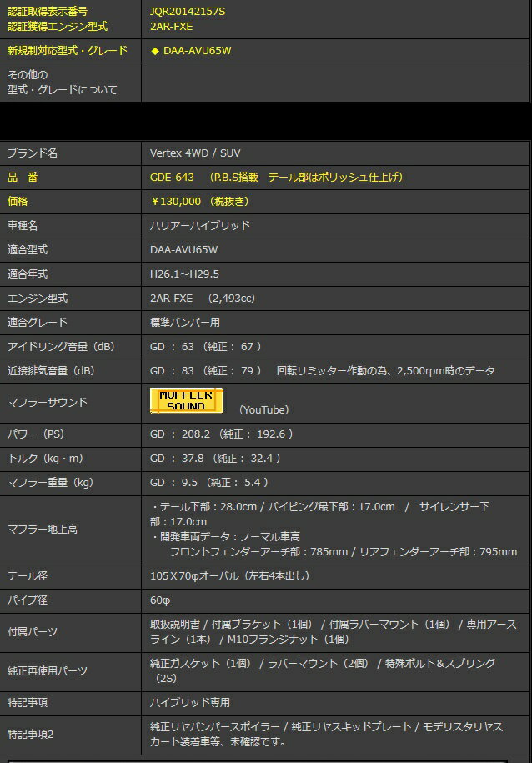Click torque value GD : 37.8
The height and width of the screenshot is (763, 532).
(177, 459)
